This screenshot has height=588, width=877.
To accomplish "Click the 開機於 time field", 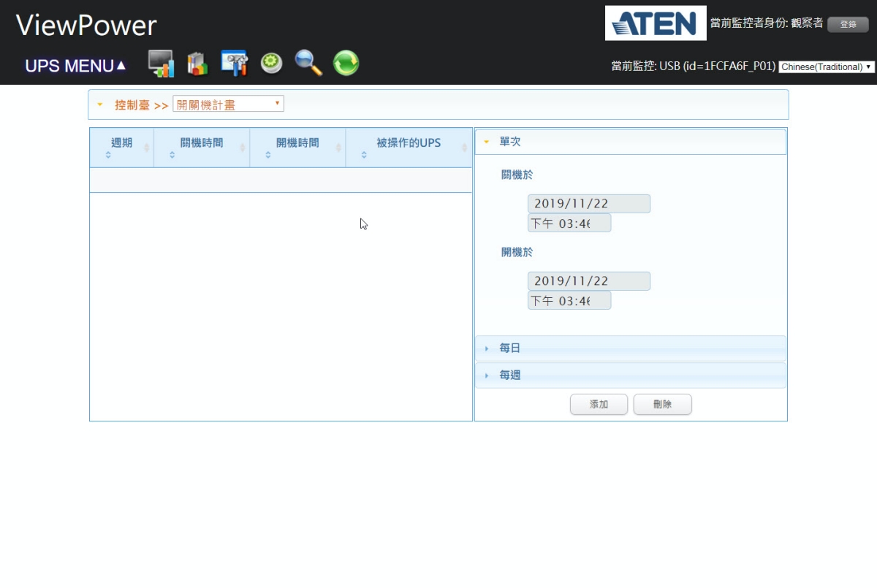I will [569, 301].
